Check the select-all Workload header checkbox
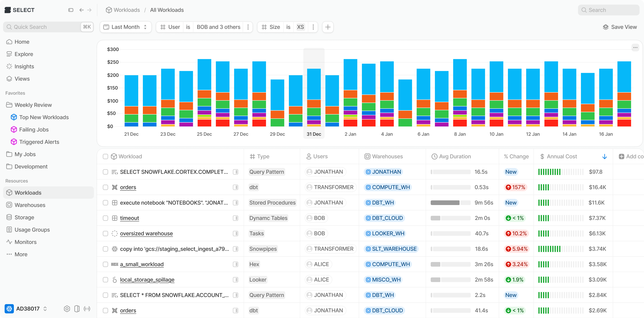 tap(105, 157)
